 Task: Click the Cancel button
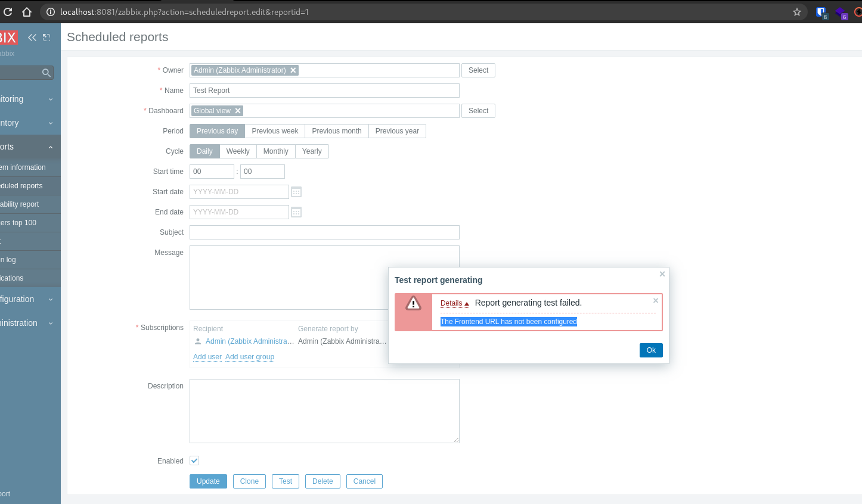(364, 481)
